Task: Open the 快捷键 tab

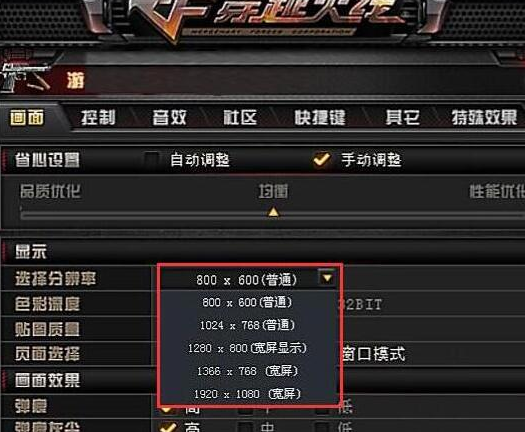Action: (x=320, y=118)
